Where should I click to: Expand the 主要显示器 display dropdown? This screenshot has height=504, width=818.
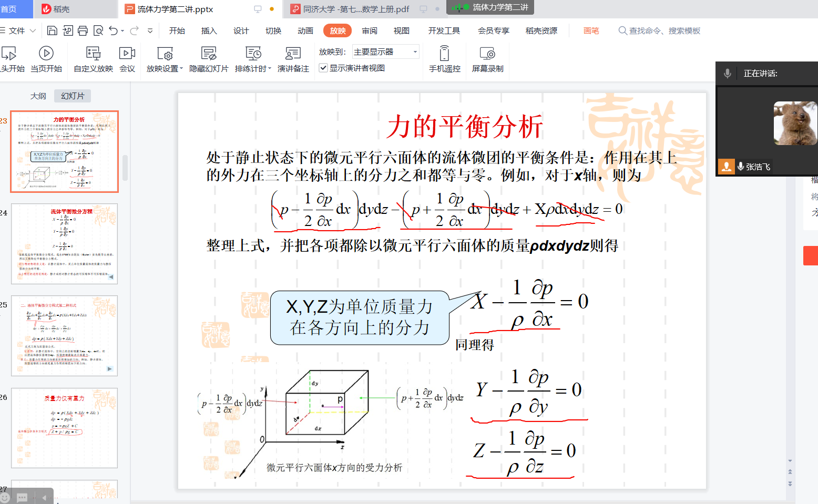pyautogui.click(x=415, y=52)
